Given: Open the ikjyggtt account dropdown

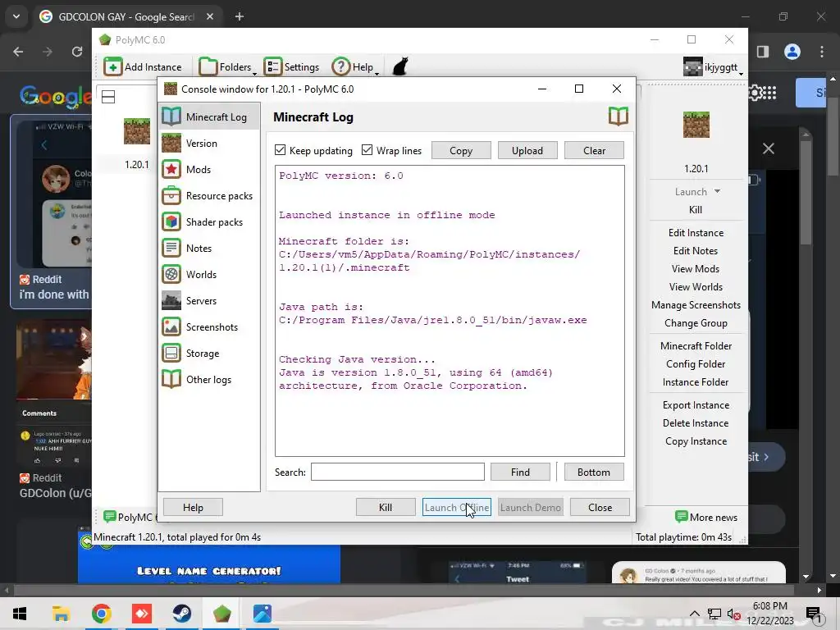Looking at the screenshot, I should [x=713, y=67].
